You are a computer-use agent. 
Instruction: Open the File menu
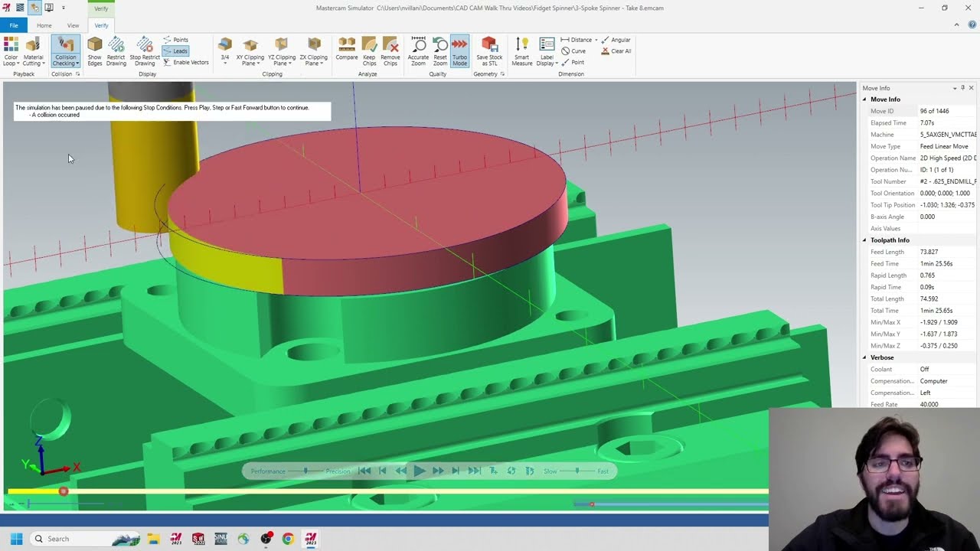click(14, 25)
